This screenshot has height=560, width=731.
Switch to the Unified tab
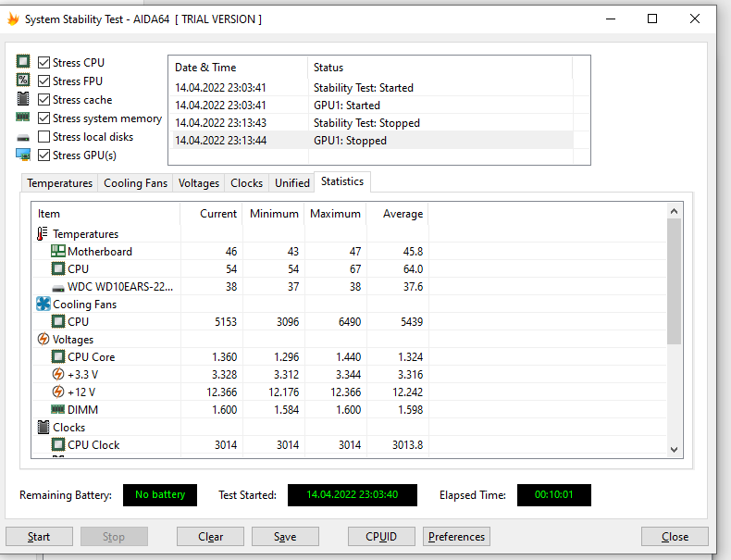tap(291, 182)
